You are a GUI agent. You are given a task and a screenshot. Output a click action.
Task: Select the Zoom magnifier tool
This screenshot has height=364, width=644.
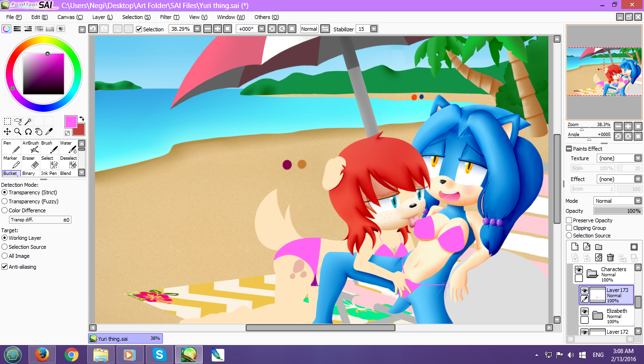(18, 131)
